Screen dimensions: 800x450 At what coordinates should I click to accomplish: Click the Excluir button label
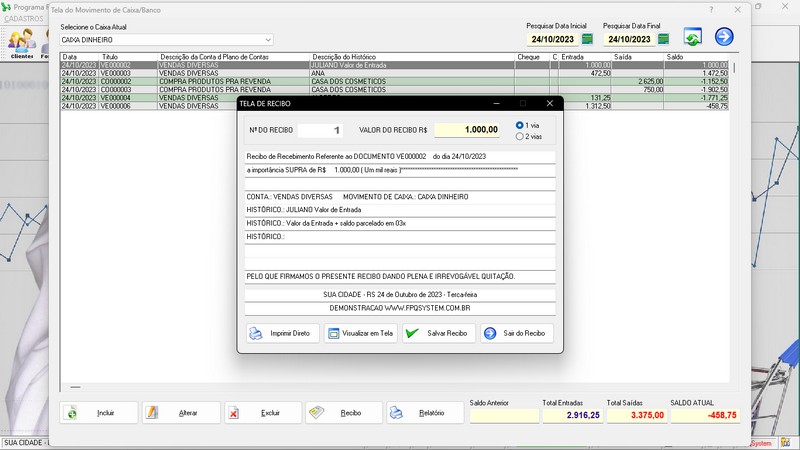270,413
